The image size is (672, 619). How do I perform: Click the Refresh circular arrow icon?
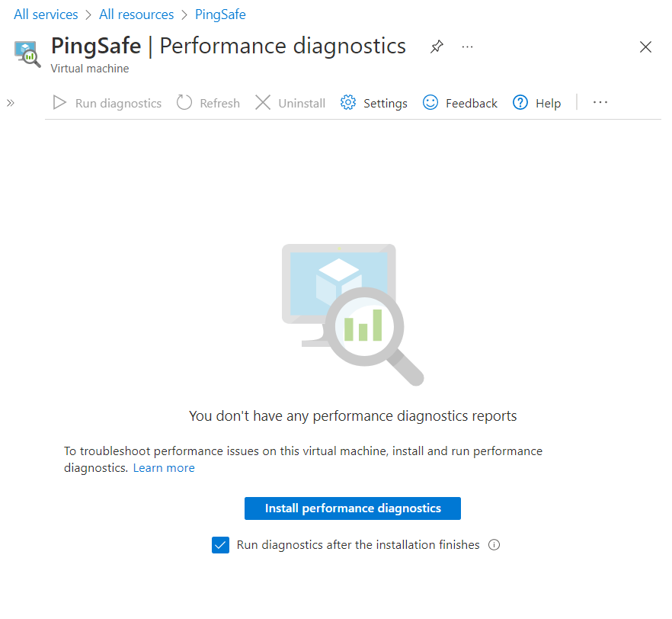pyautogui.click(x=184, y=103)
